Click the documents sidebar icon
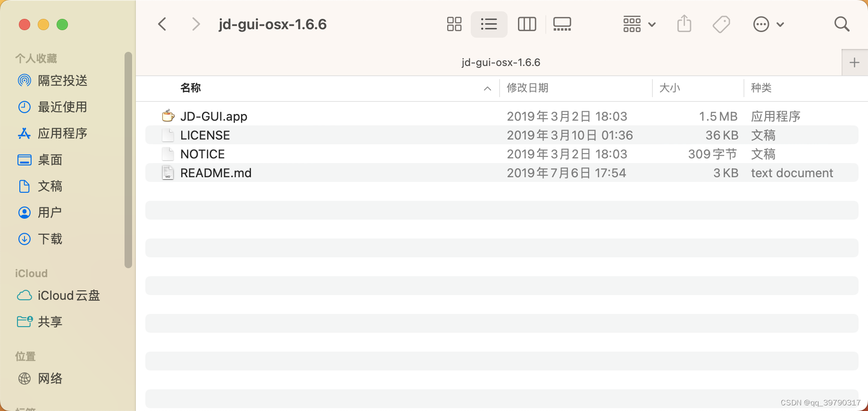This screenshot has height=411, width=868. (x=25, y=186)
